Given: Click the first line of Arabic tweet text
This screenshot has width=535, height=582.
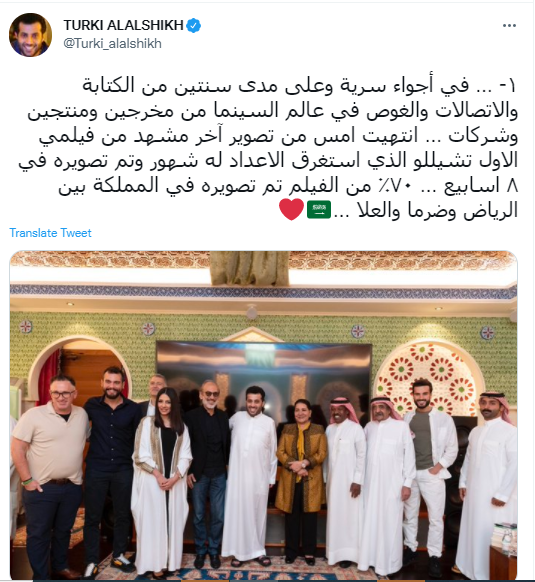Looking at the screenshot, I should (299, 86).
